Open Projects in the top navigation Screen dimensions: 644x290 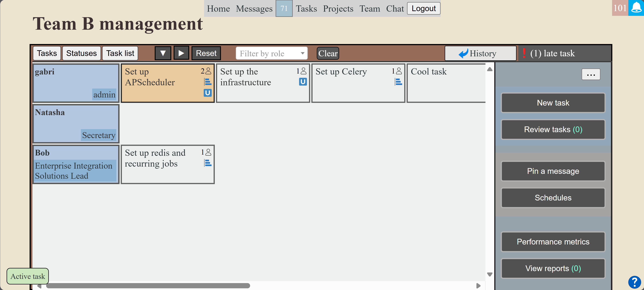(x=338, y=8)
